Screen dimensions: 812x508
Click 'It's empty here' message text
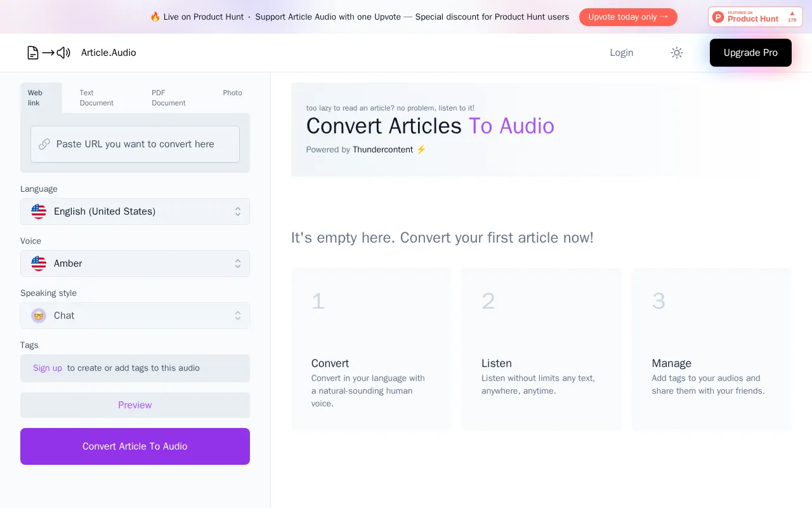[x=442, y=238]
